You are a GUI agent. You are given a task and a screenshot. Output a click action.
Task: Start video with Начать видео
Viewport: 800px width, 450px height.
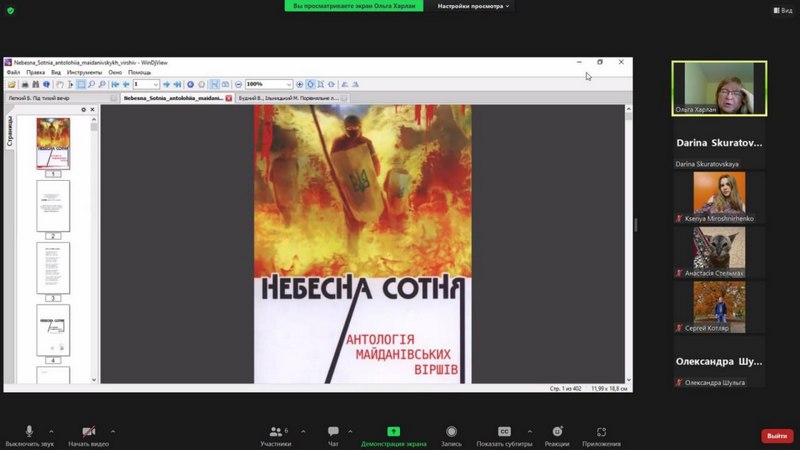(89, 436)
